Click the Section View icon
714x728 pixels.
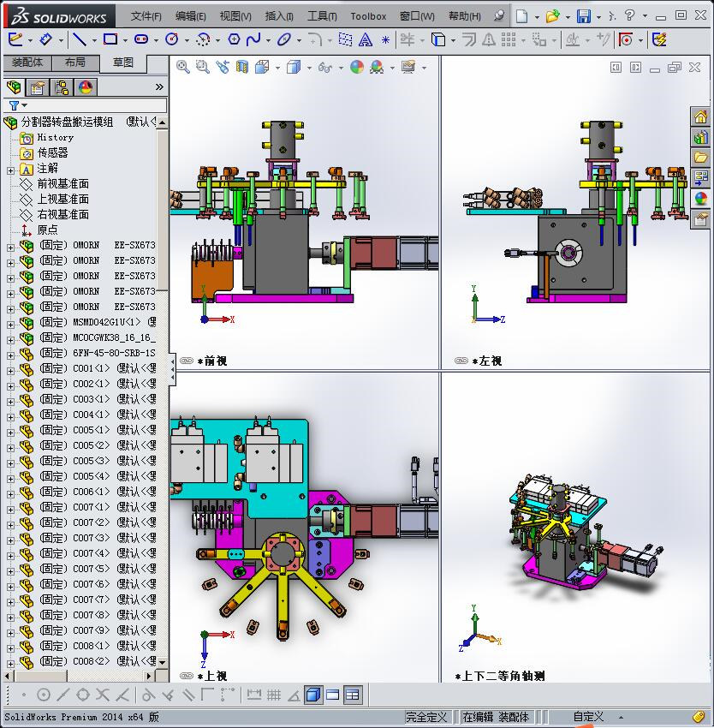pyautogui.click(x=242, y=68)
